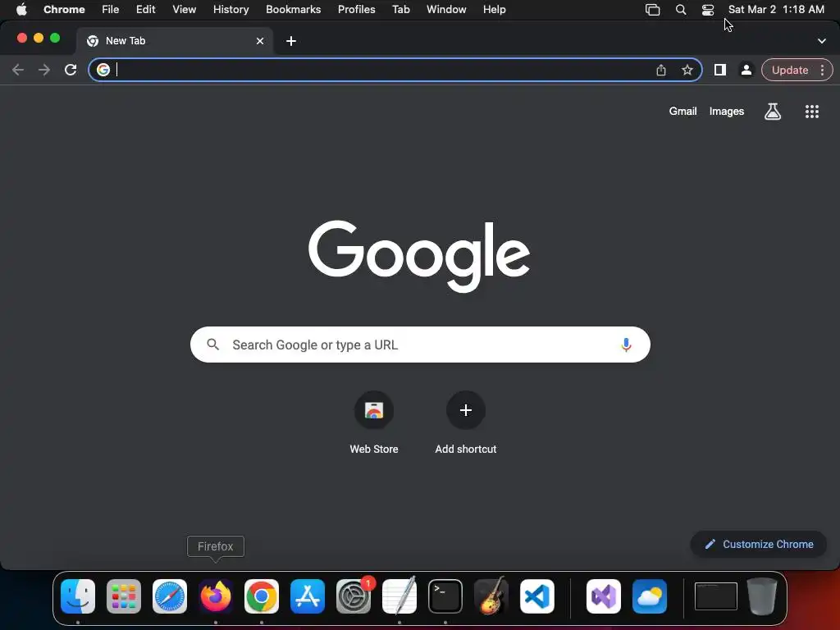The width and height of the screenshot is (840, 630).
Task: Open the File menu
Action: [x=111, y=10]
